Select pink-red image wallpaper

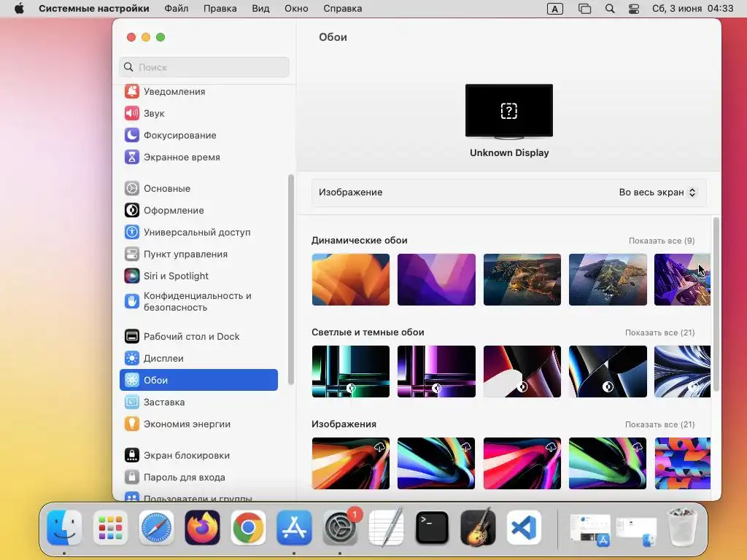[522, 463]
